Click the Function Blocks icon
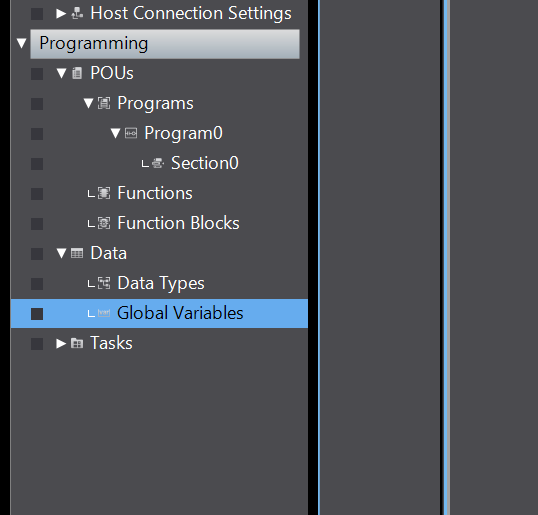This screenshot has width=538, height=515. point(104,223)
